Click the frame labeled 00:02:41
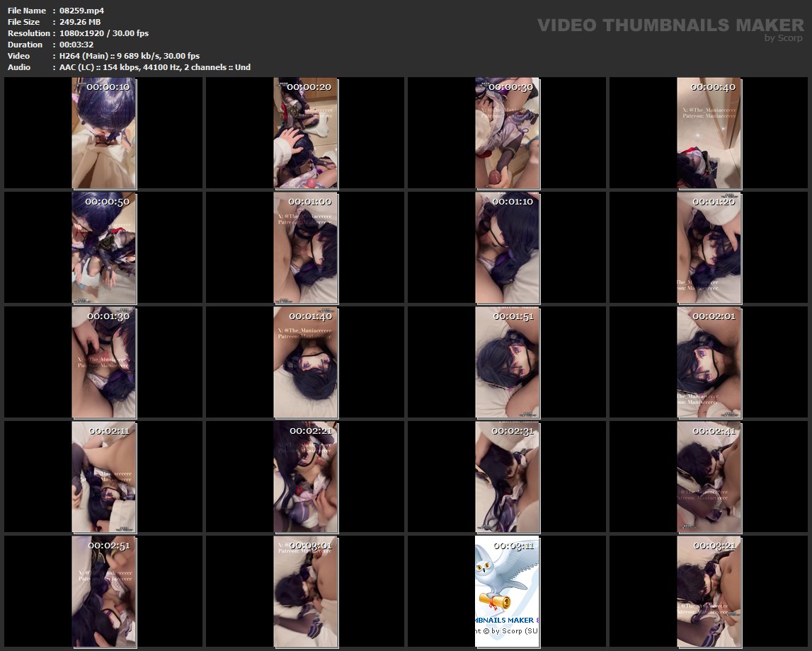This screenshot has height=651, width=812. click(709, 477)
